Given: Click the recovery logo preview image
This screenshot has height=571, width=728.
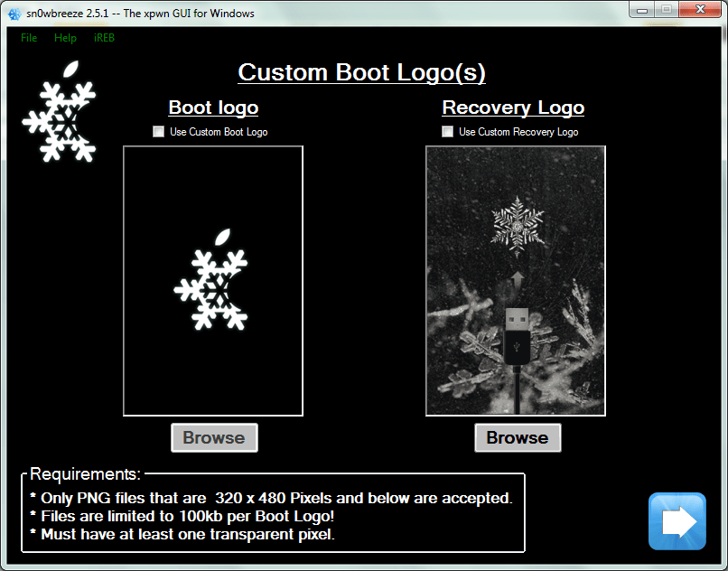Looking at the screenshot, I should click(x=516, y=281).
